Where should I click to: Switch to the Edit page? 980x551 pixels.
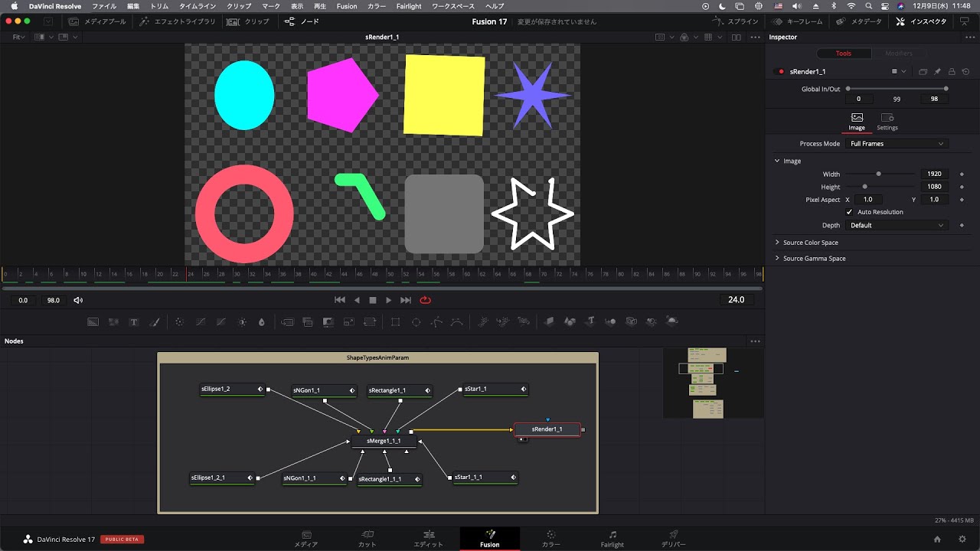point(429,539)
